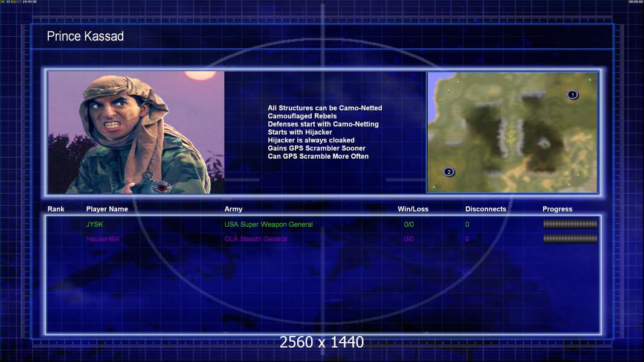Click the Prince Kassad general portrait

136,132
